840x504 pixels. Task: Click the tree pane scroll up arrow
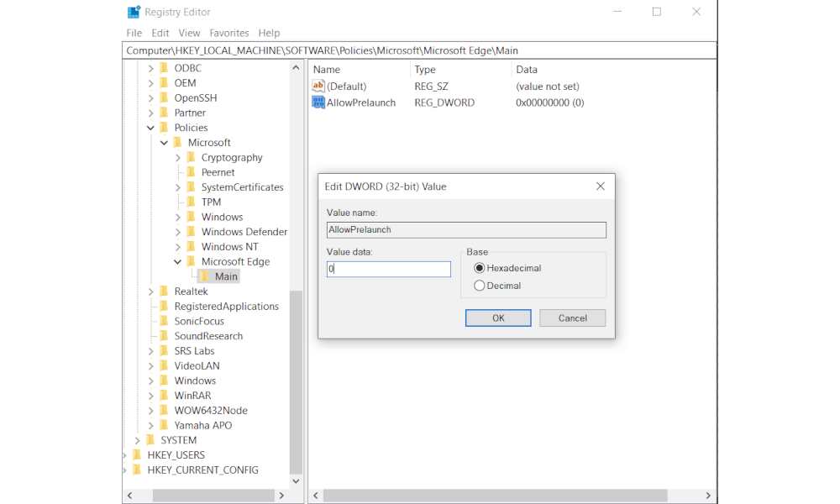coord(296,67)
